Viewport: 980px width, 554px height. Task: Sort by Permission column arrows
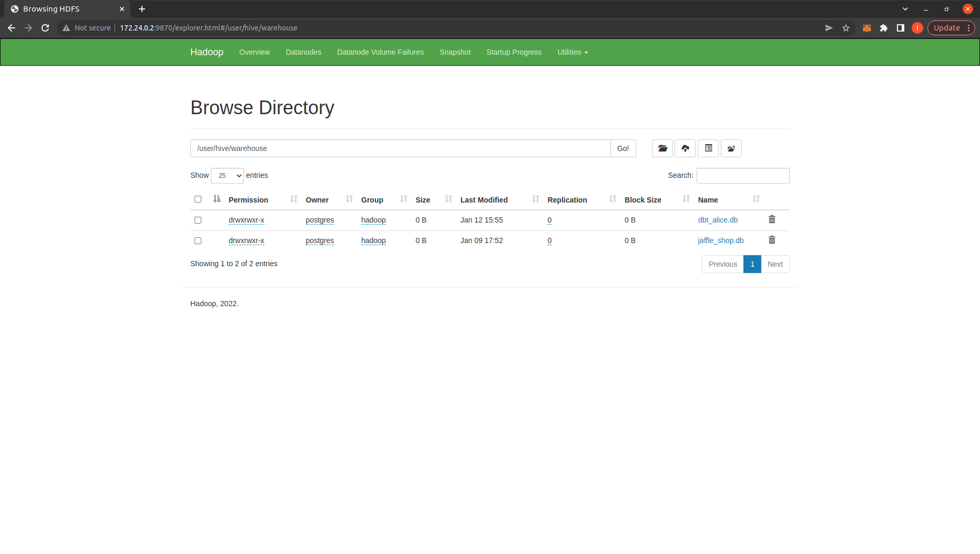pyautogui.click(x=294, y=199)
